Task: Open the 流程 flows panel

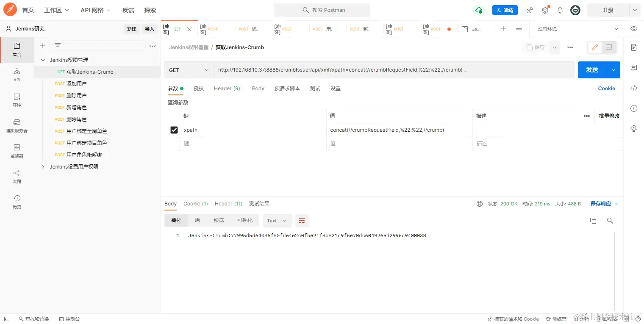Action: click(x=17, y=177)
